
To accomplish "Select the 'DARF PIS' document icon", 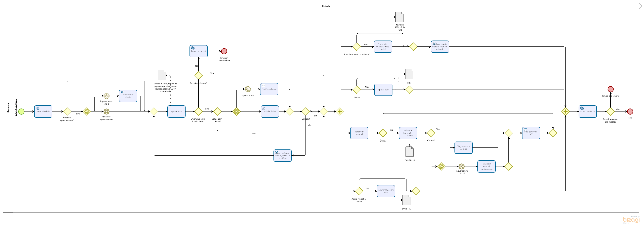I will coord(406,200).
